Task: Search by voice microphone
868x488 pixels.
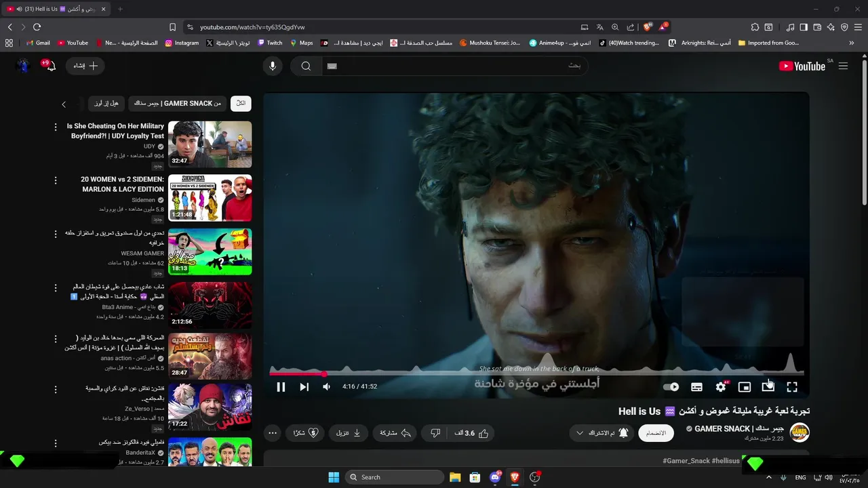Action: 273,66
